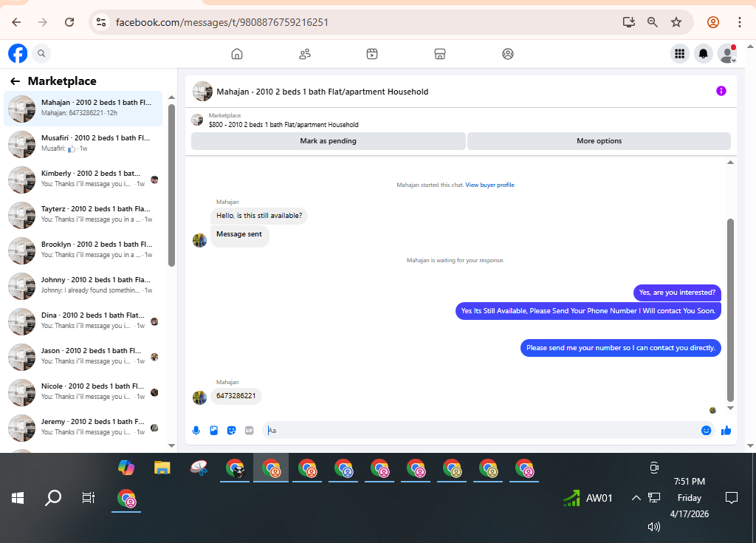Open the Kimberly conversation
This screenshot has height=543, width=756.
pos(83,180)
